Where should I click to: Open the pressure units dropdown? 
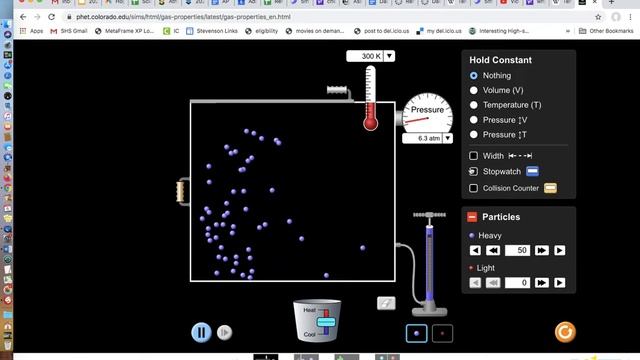point(448,138)
